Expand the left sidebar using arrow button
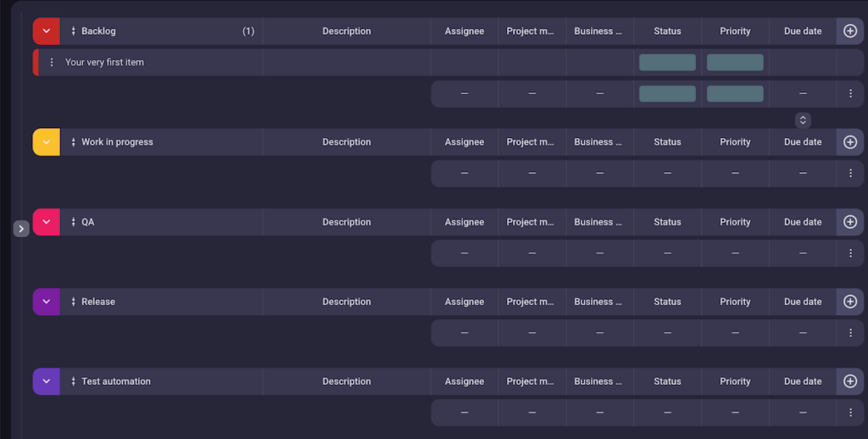The width and height of the screenshot is (868, 439). coord(22,229)
